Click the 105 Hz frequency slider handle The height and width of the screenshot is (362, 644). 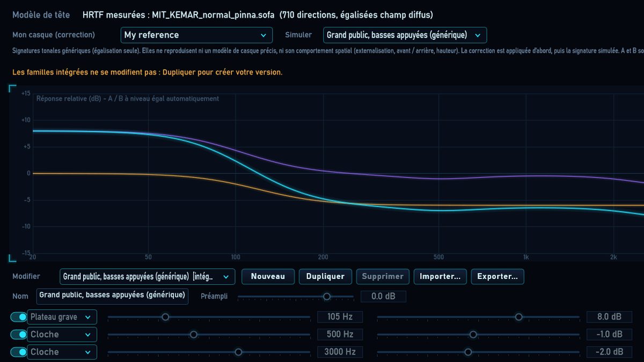[165, 317]
